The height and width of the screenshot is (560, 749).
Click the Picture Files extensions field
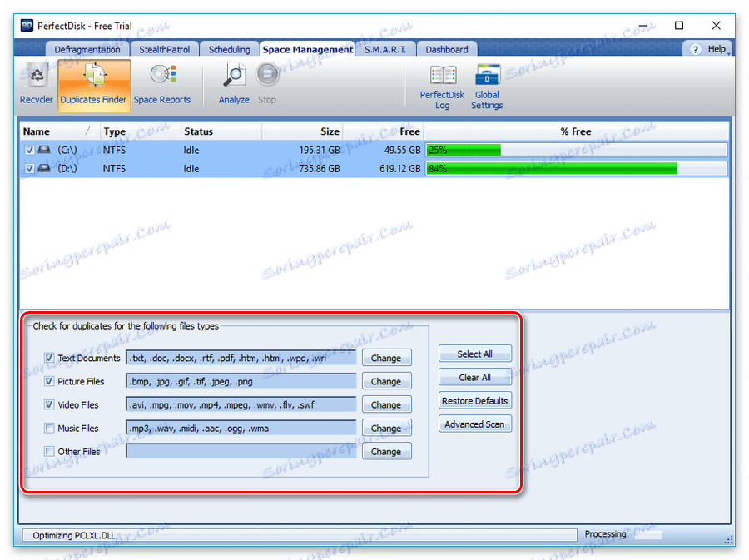(x=241, y=381)
